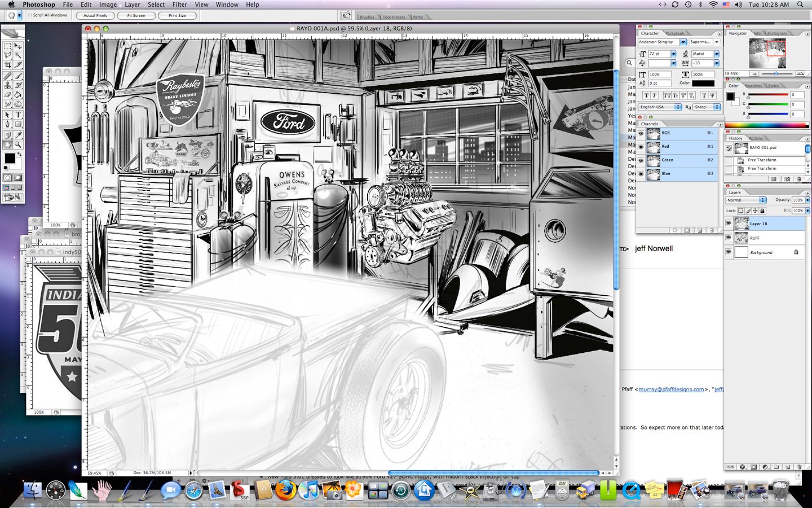Open the Layer menu
The image size is (812, 508).
click(x=133, y=5)
